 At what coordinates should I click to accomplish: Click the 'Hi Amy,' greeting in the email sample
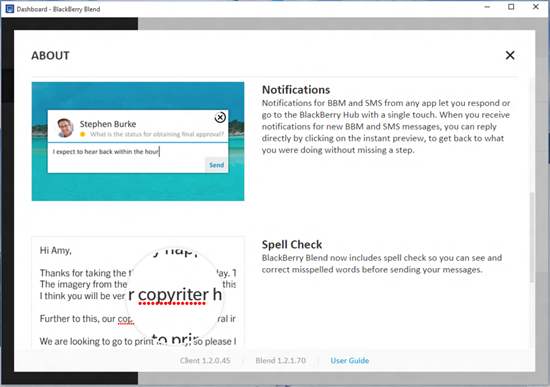pos(55,251)
